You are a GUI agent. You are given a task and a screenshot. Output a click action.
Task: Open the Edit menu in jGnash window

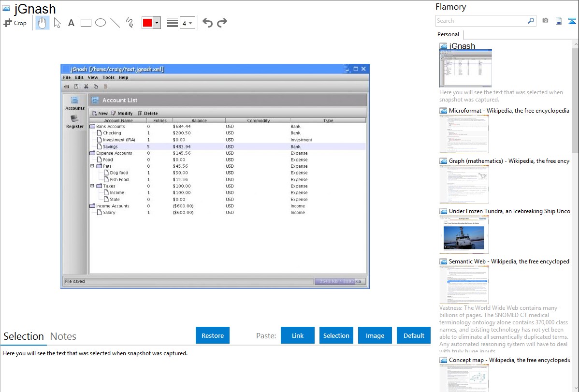pos(79,78)
